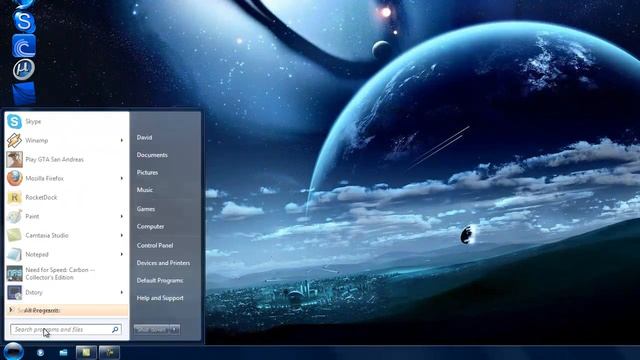Start Play GTA San Andreas

click(66, 160)
